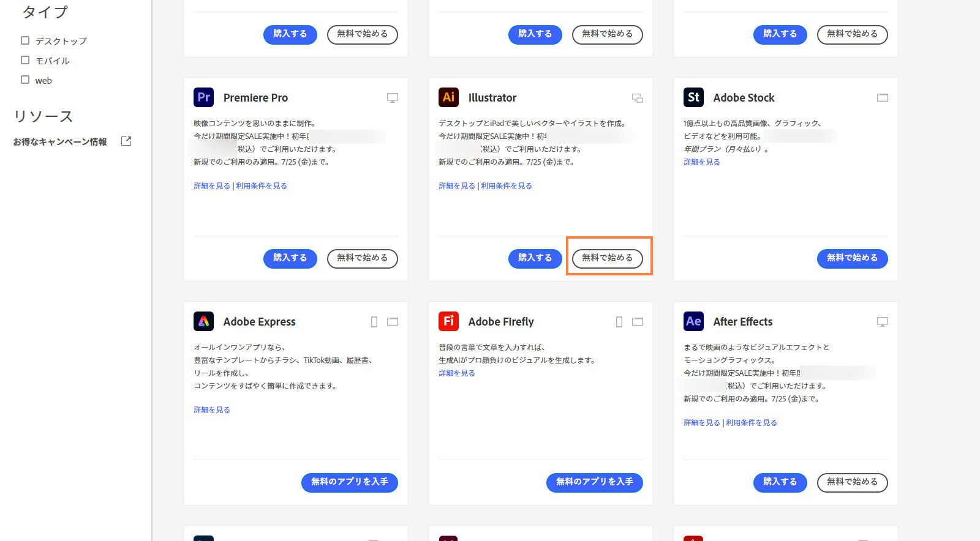Click 無料で始める on the Premiere Pro card
This screenshot has height=541, width=980.
[363, 258]
